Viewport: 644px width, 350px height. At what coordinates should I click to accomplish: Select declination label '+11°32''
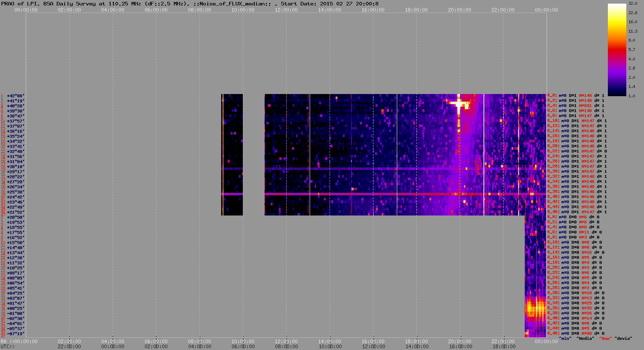point(16,263)
